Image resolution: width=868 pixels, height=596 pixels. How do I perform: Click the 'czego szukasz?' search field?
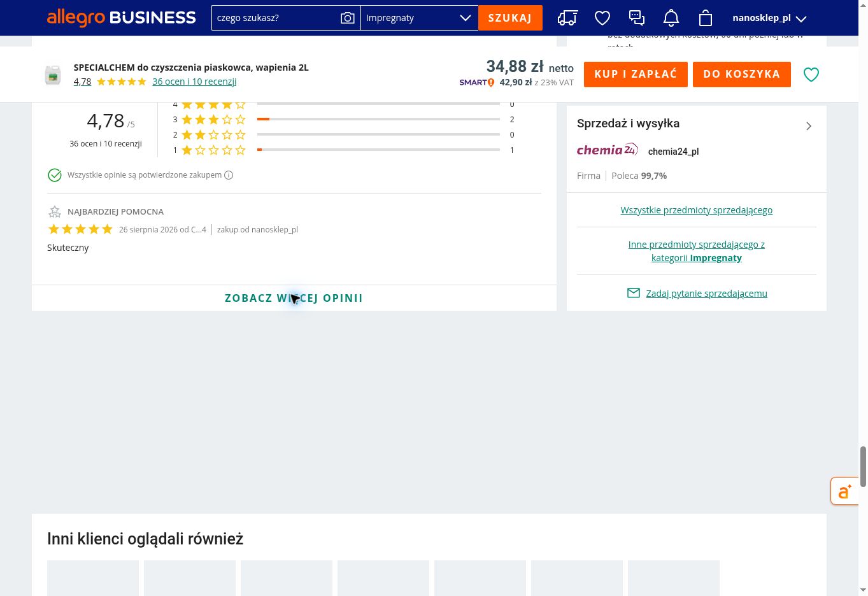(x=277, y=18)
